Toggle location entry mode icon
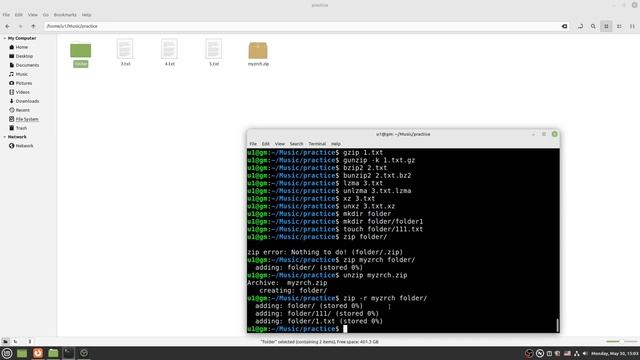This screenshot has height=360, width=640. pyautogui.click(x=580, y=26)
